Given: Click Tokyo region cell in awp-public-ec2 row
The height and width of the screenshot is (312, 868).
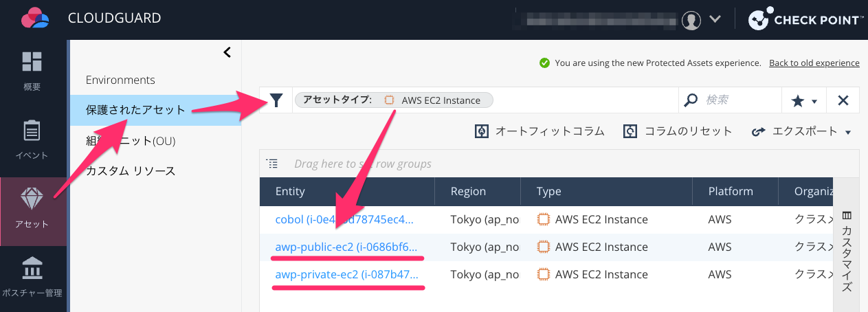Looking at the screenshot, I should tap(485, 247).
